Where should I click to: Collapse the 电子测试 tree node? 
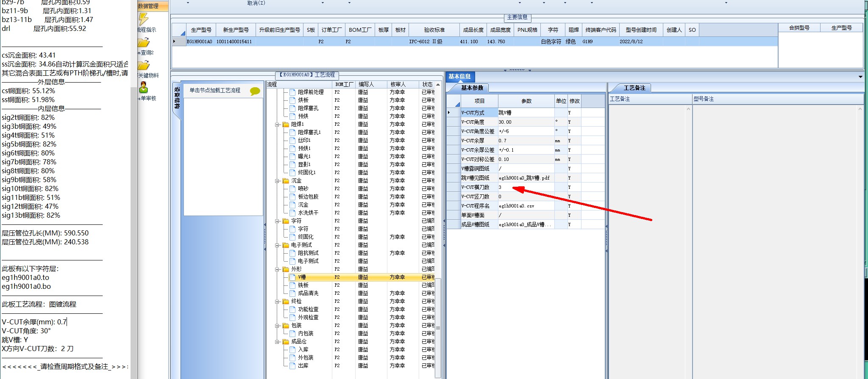click(x=278, y=245)
